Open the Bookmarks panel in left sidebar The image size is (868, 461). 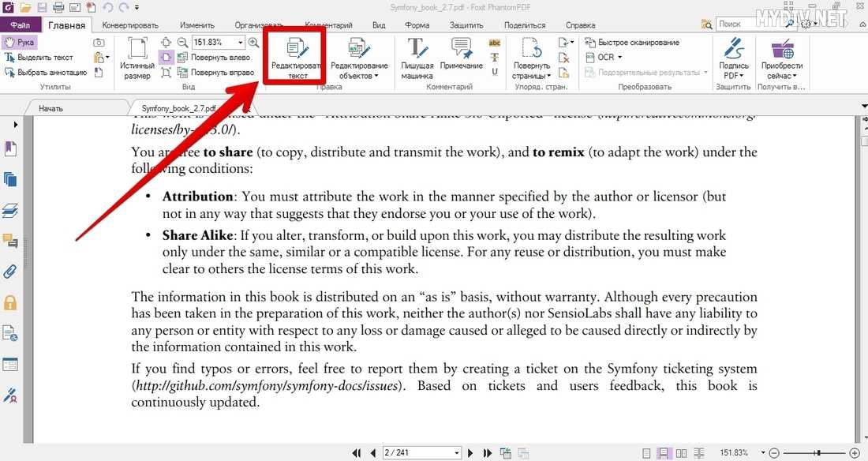point(10,149)
